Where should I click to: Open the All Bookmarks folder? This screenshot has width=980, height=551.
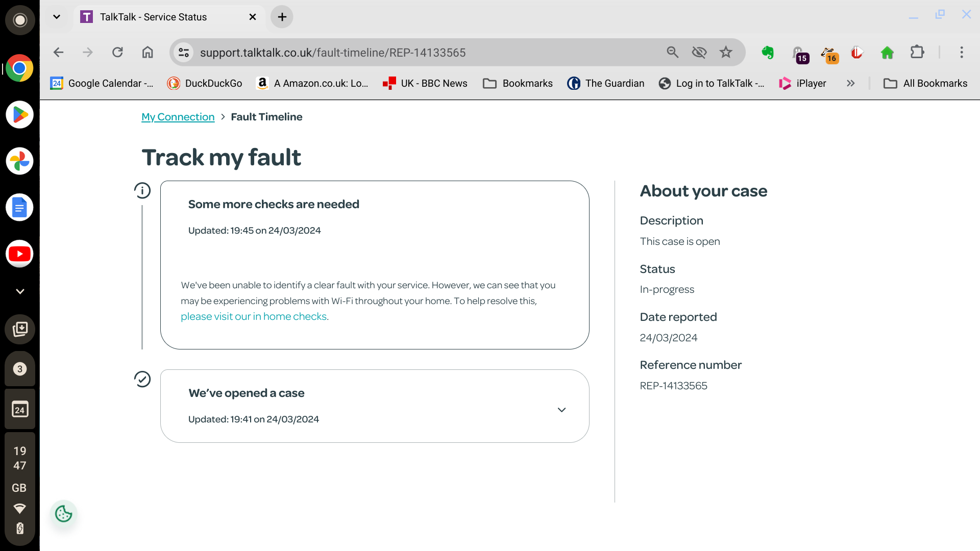tap(925, 83)
